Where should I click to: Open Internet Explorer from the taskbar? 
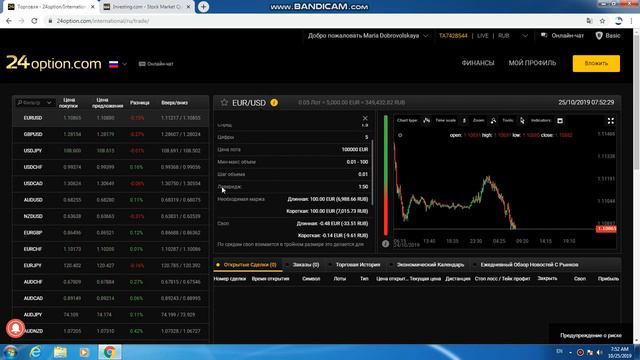pos(36,352)
